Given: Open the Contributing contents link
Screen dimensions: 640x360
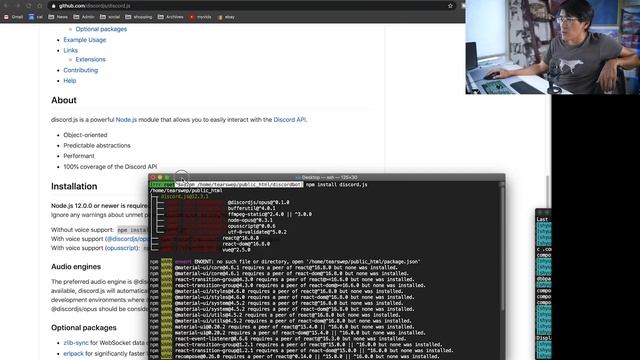Looking at the screenshot, I should pyautogui.click(x=80, y=70).
